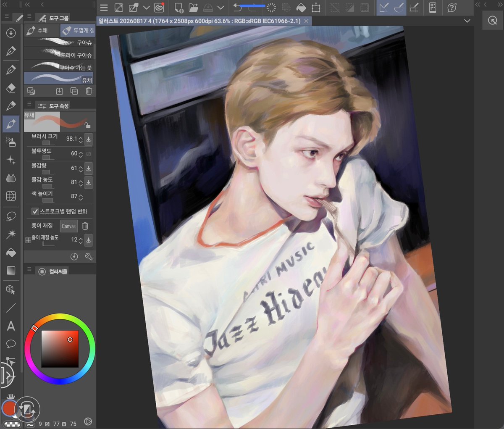504x429 pixels.
Task: Open the sub tool detail wrench icon
Action: pos(89,256)
